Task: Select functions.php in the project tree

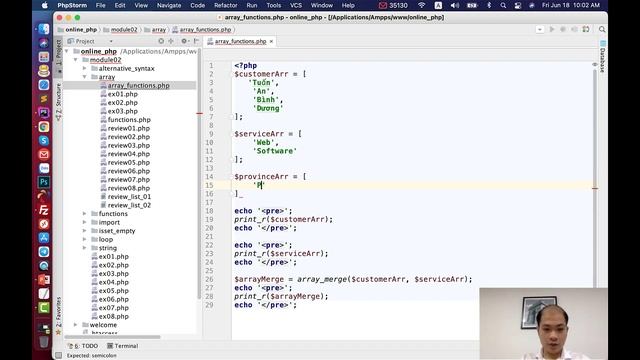Action: pyautogui.click(x=129, y=120)
